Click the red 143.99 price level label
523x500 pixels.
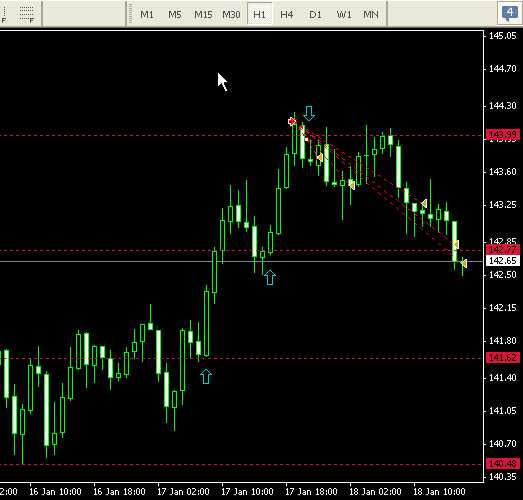[x=503, y=134]
